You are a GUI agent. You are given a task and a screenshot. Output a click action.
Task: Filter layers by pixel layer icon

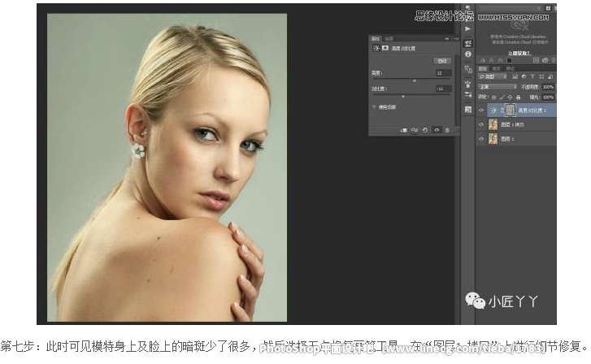tap(515, 76)
